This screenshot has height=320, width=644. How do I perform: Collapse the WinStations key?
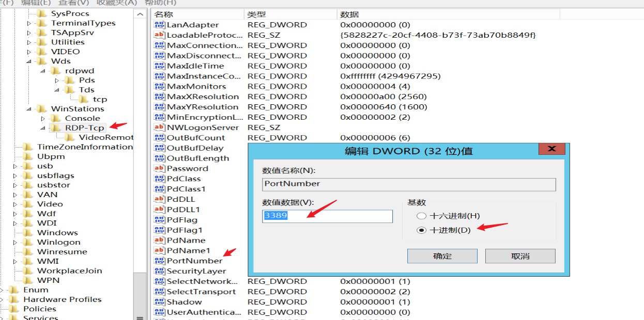click(x=29, y=109)
